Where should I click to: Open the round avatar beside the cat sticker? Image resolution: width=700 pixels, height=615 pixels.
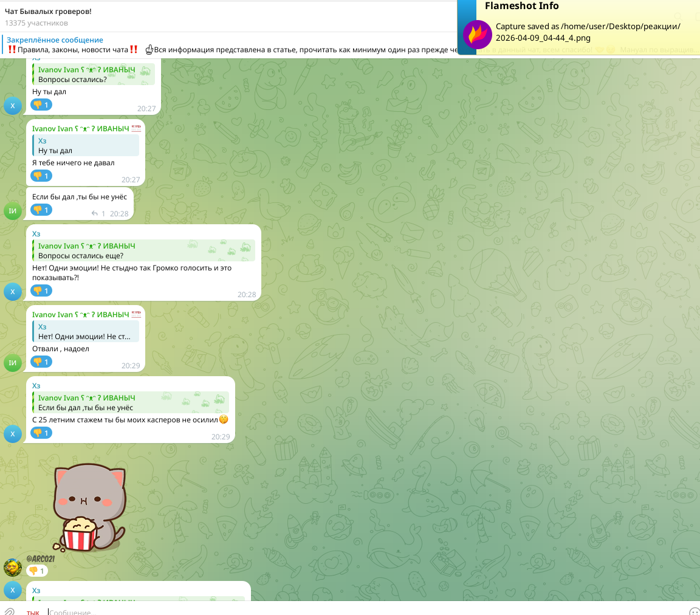click(13, 567)
